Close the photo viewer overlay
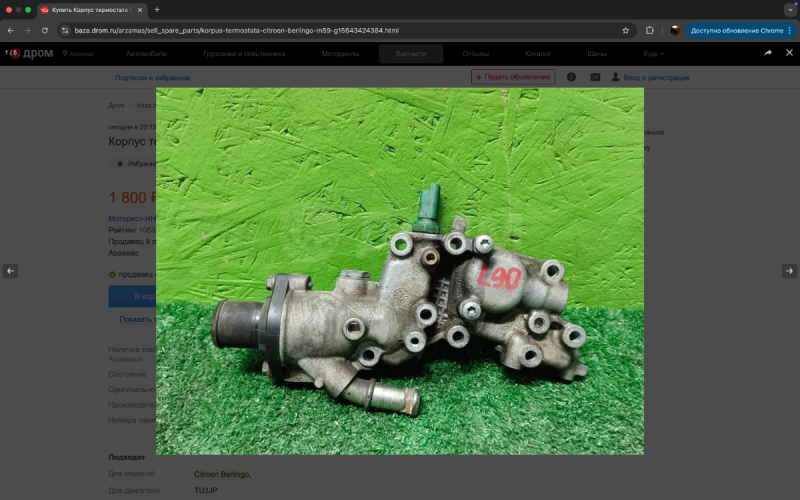Viewport: 800px width, 500px height. 788,52
